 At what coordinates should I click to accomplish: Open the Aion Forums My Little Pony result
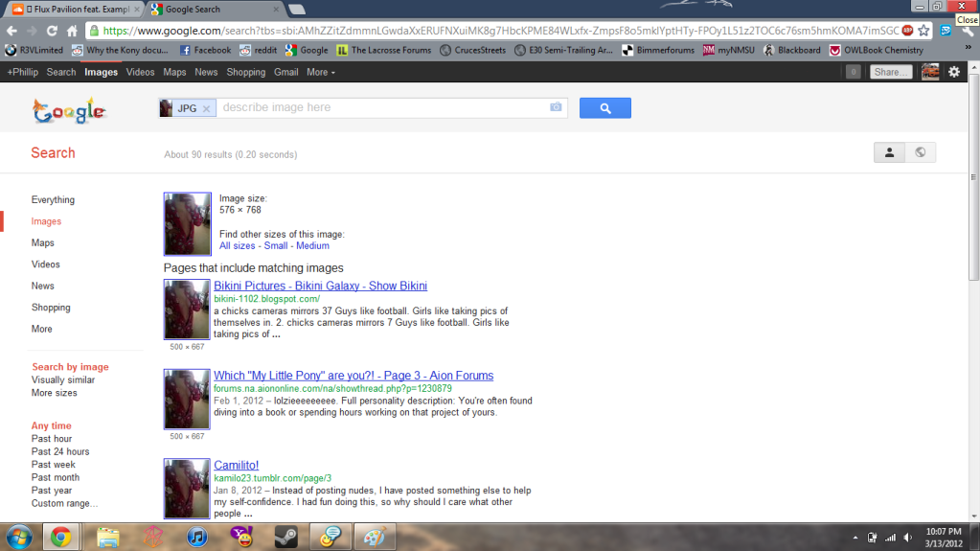tap(353, 376)
